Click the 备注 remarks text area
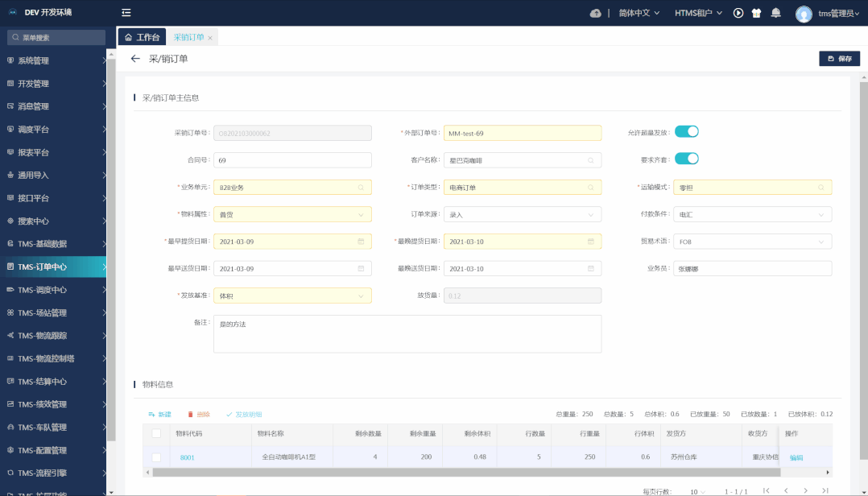This screenshot has height=496, width=868. [x=407, y=333]
